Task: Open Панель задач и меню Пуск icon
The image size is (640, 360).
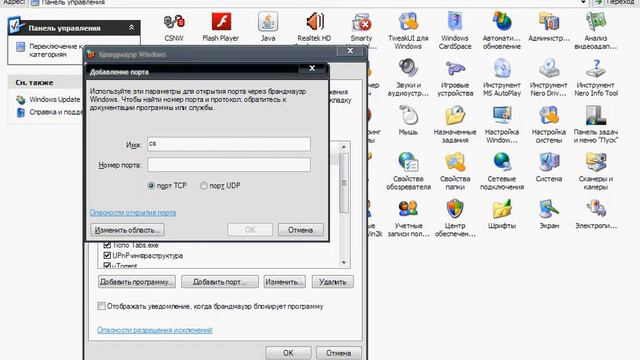Action: coord(596,116)
